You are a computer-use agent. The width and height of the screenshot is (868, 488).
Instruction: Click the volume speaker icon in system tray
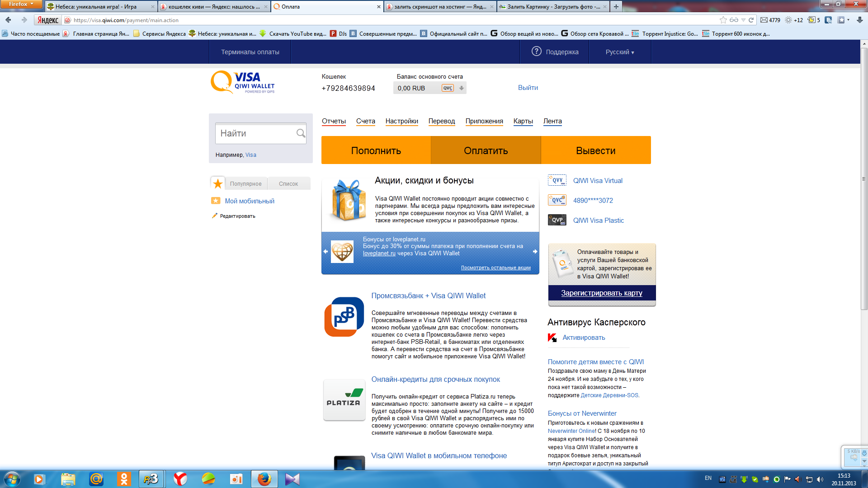pos(820,479)
